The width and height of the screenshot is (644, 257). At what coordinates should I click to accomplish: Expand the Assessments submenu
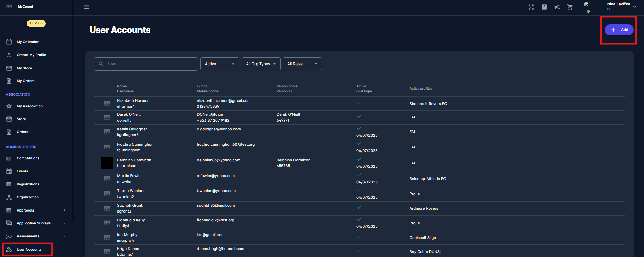click(64, 236)
